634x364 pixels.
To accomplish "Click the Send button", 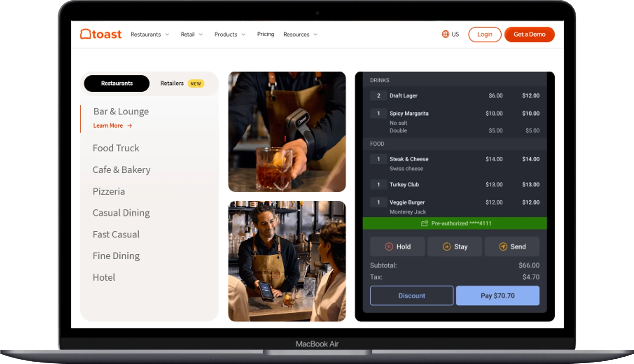I will pyautogui.click(x=512, y=246).
